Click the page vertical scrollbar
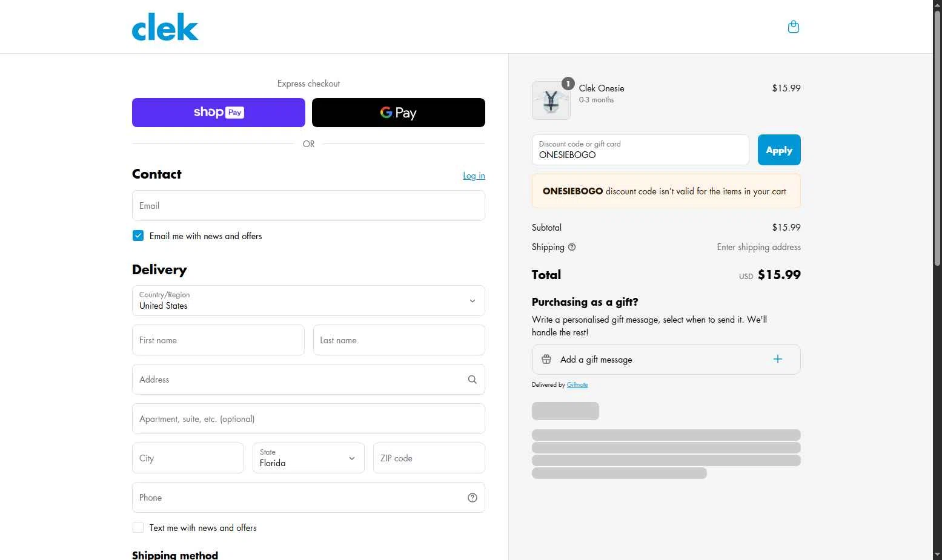 (937, 139)
